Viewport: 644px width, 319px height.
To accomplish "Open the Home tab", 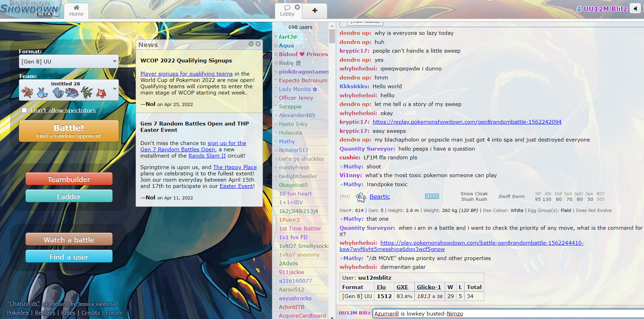I will coord(76,11).
